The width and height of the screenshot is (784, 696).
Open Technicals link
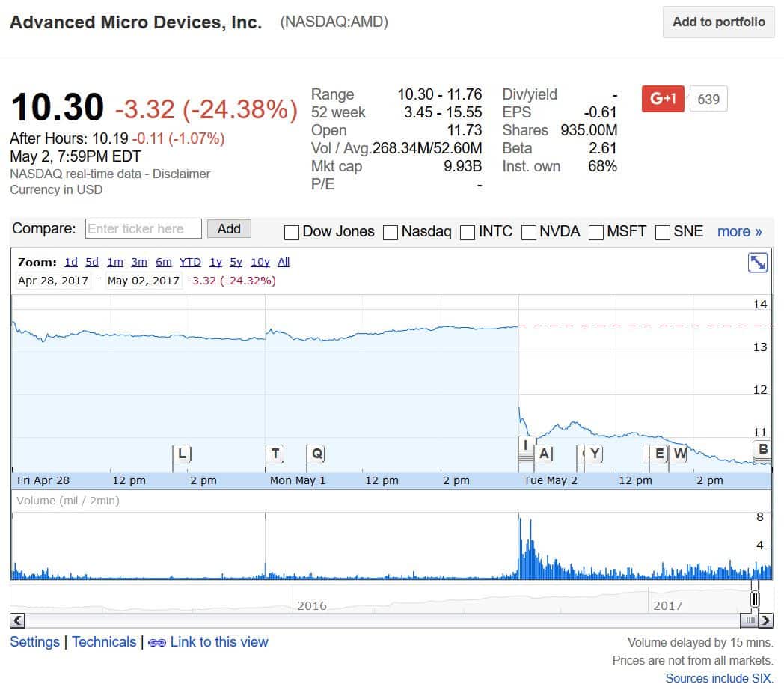point(104,642)
